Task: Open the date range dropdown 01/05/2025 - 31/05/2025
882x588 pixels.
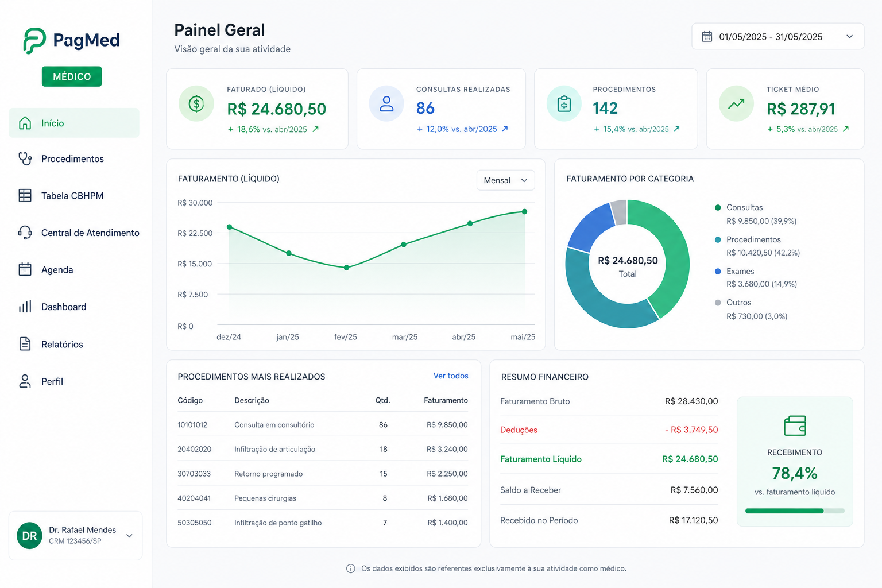Action: pos(777,36)
